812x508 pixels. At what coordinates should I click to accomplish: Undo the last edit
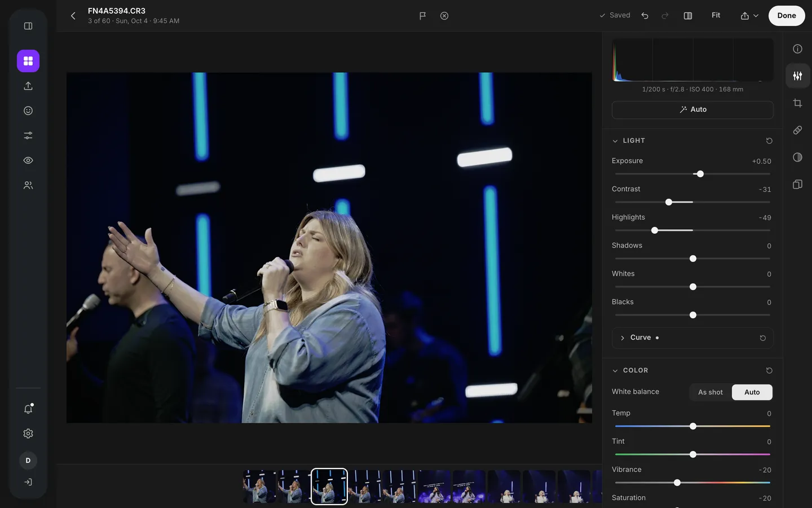pos(645,16)
